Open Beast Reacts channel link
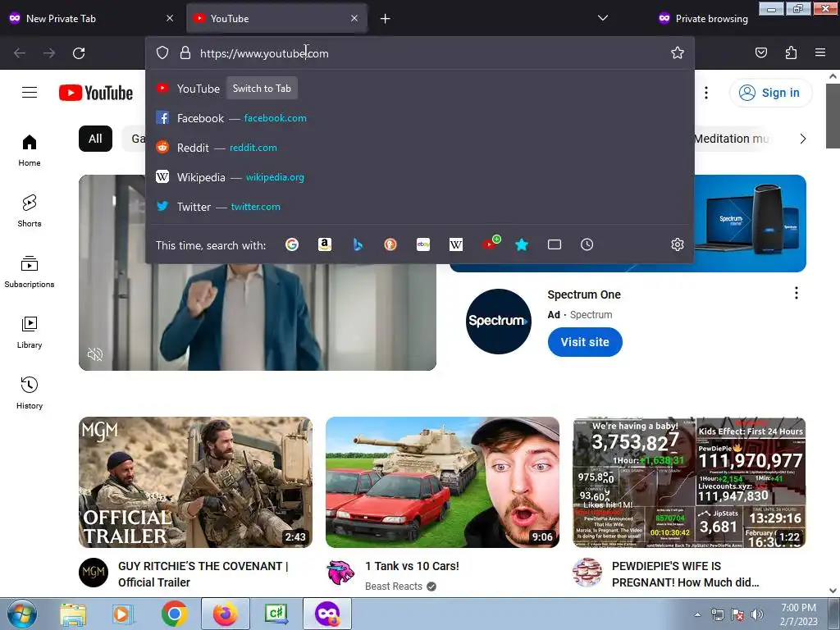This screenshot has width=840, height=630. [x=394, y=586]
